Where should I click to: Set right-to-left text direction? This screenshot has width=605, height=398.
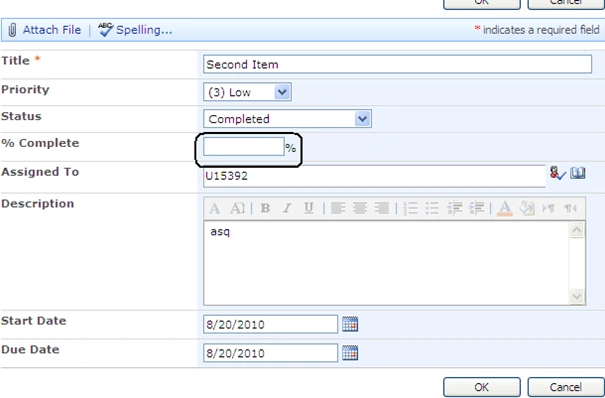tap(570, 209)
